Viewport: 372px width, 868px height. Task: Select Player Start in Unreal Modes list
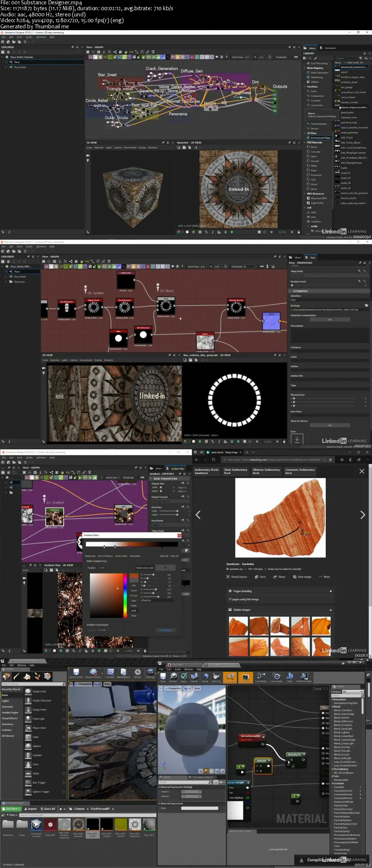[x=45, y=728]
